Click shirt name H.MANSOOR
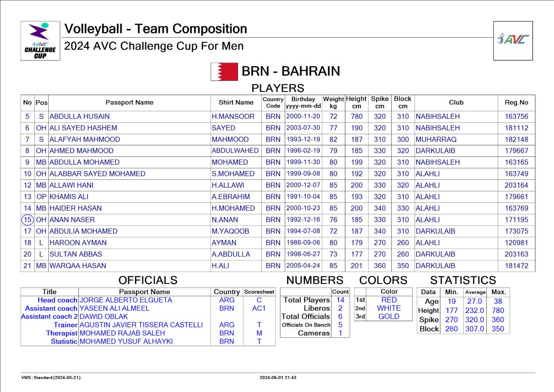Image resolution: width=554 pixels, height=392 pixels. [233, 116]
